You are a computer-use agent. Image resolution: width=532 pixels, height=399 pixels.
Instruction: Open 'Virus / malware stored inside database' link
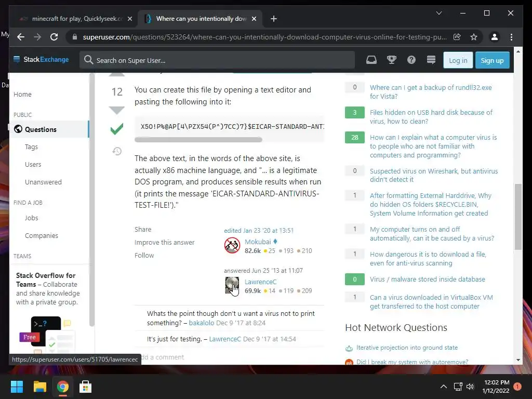(427, 279)
